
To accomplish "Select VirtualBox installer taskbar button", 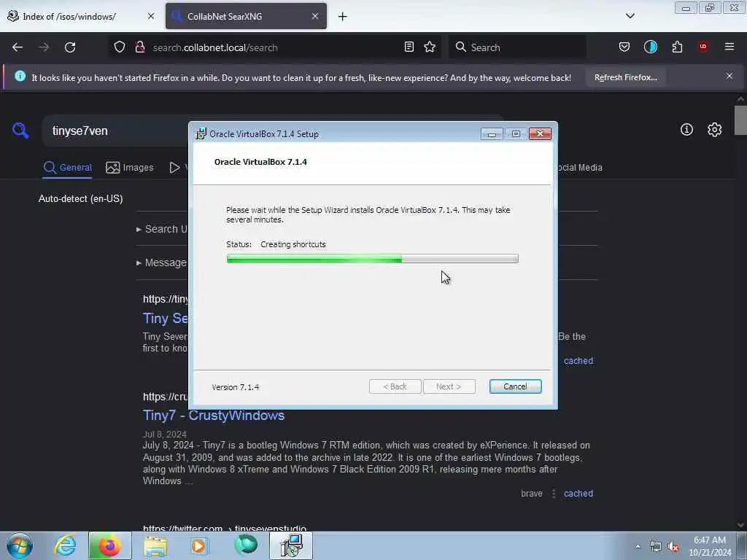I will (x=291, y=545).
